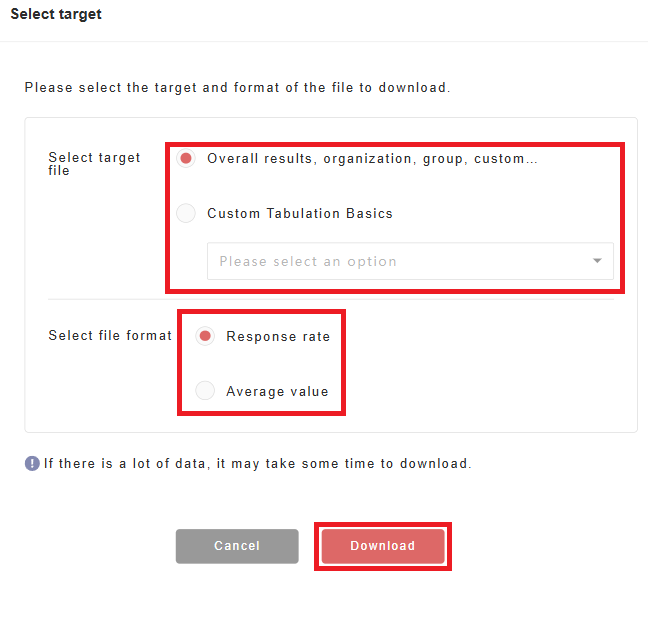Select the Response rate file format radio

tap(205, 336)
